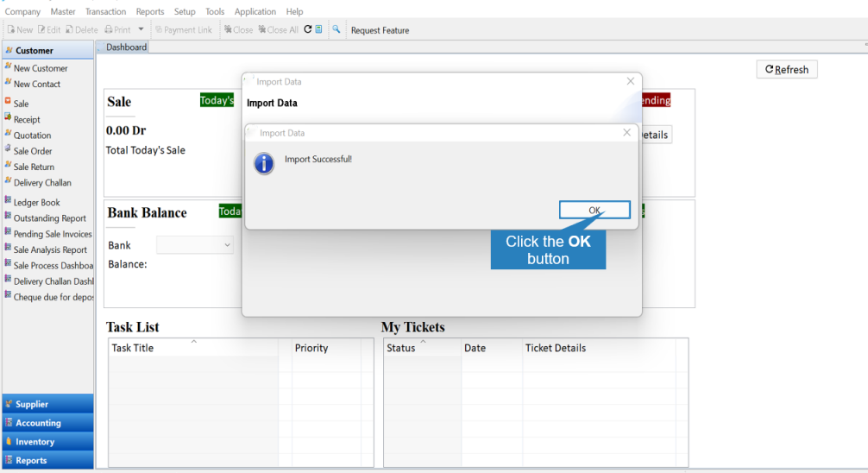The height and width of the screenshot is (473, 868).
Task: Sort Task List by the Task Title column
Action: tap(193, 347)
